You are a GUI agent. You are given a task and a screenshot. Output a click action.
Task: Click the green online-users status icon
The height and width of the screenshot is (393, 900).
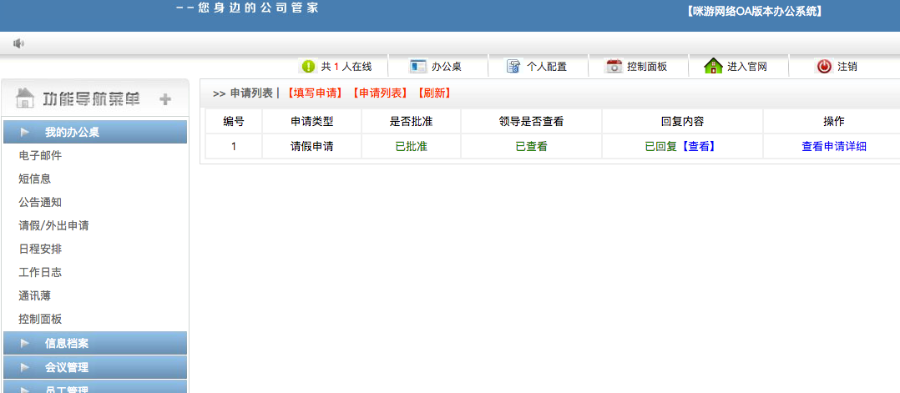pos(309,67)
